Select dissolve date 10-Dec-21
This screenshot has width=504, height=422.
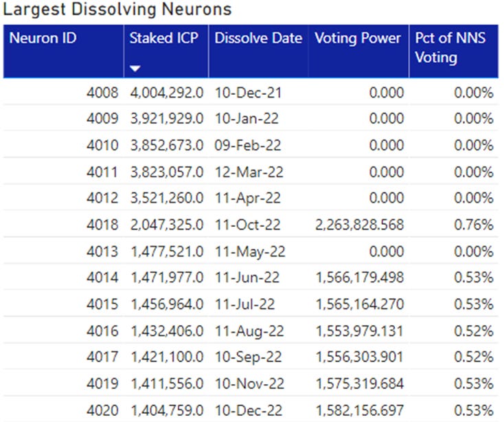[x=248, y=93]
